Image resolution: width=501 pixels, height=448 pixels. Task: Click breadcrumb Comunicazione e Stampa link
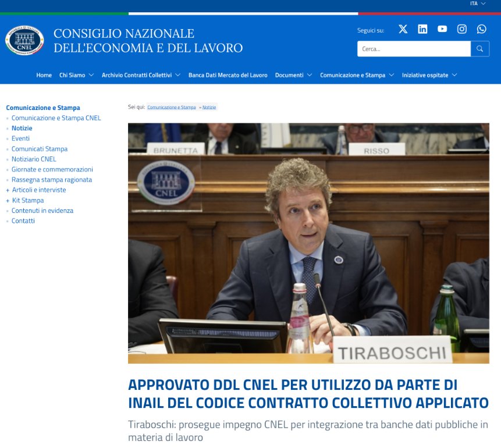pos(172,108)
